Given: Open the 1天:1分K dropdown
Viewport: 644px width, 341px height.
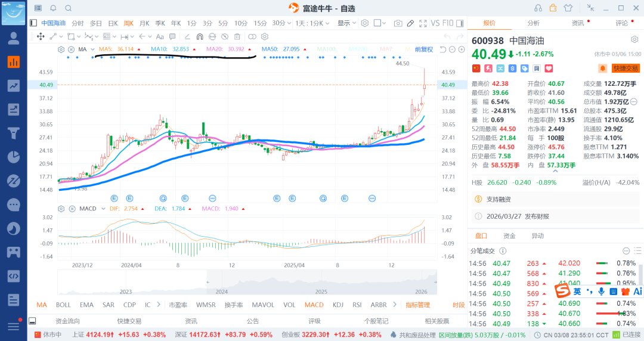Looking at the screenshot, I should tap(312, 23).
